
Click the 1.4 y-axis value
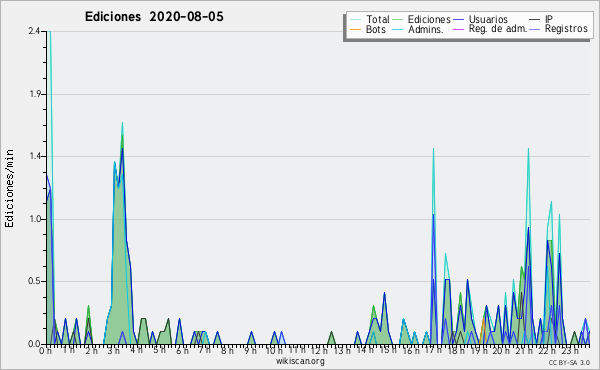(x=35, y=156)
